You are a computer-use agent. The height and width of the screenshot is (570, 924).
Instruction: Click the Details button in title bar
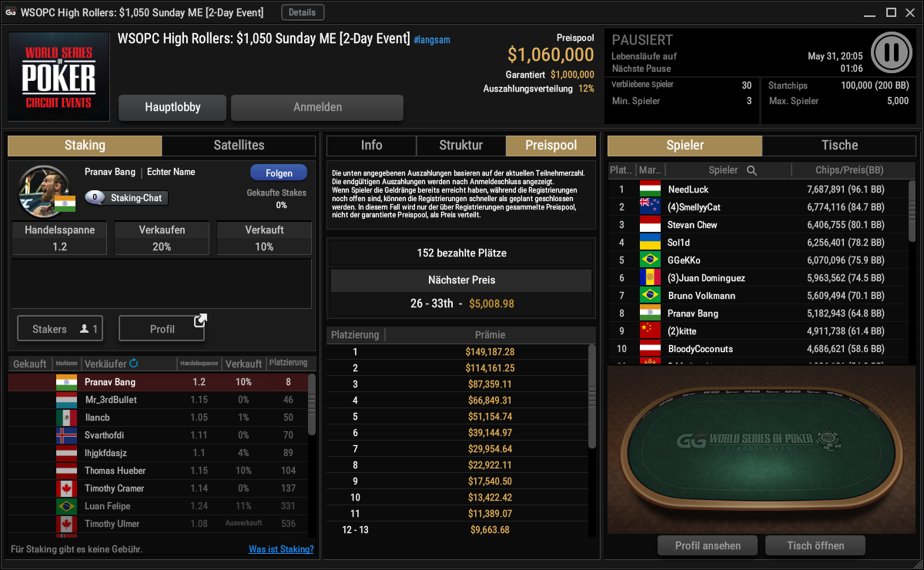[303, 12]
